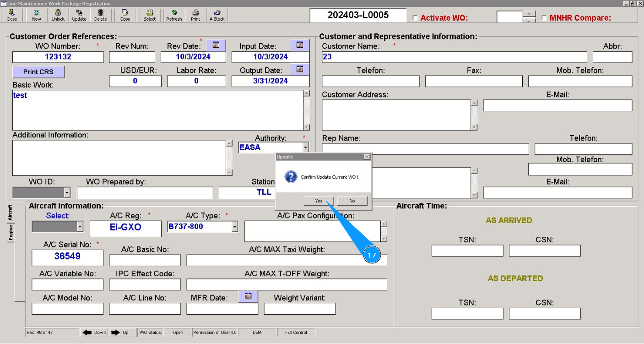Focus the Weight Variant field
Viewport: 644px width, 344px height.
click(x=299, y=309)
